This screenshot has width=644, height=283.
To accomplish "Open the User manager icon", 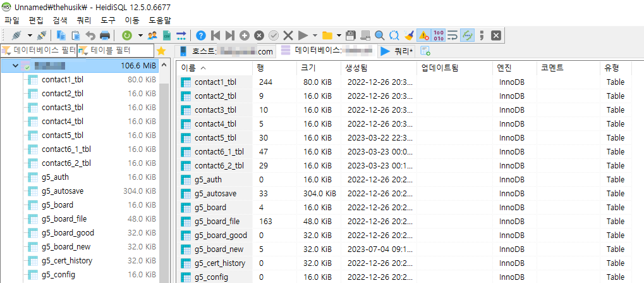I will point(152,35).
